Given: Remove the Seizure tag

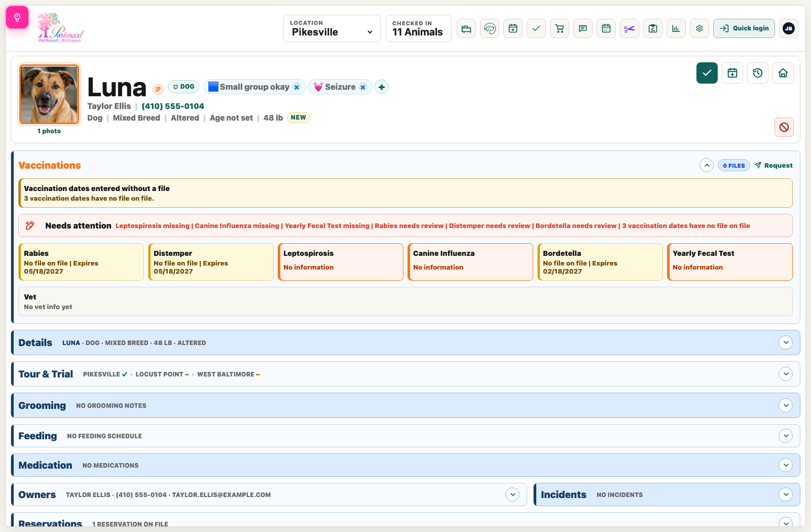Looking at the screenshot, I should pos(363,87).
